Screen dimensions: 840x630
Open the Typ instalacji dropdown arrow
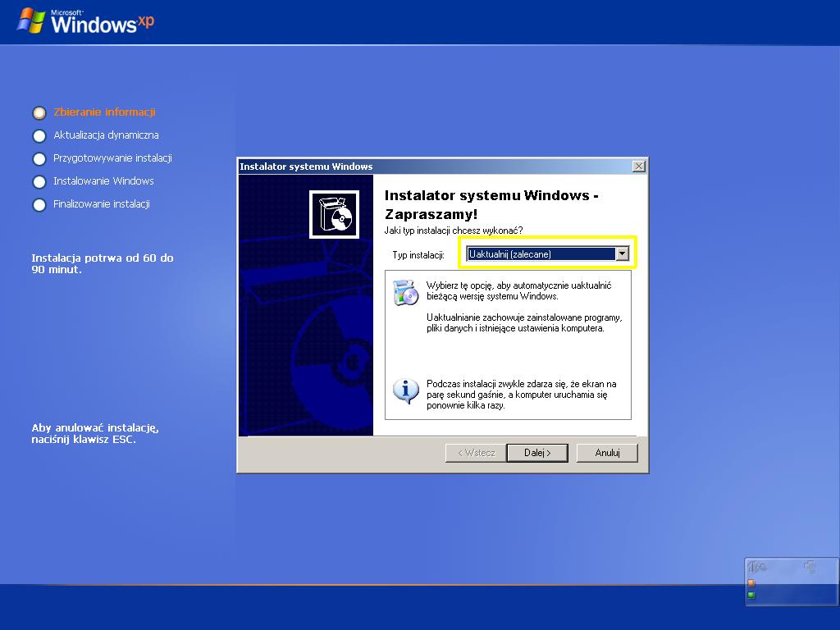[622, 254]
